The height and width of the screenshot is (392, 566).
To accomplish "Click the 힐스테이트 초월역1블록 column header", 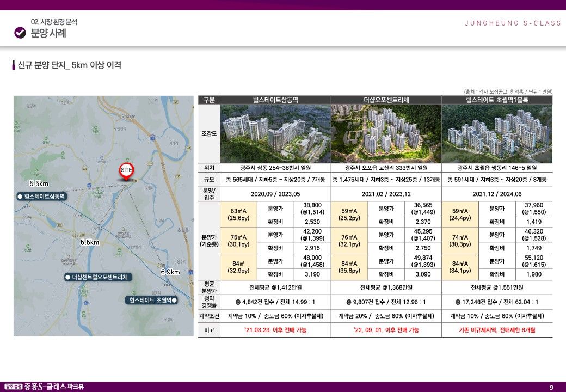I will pyautogui.click(x=497, y=100).
